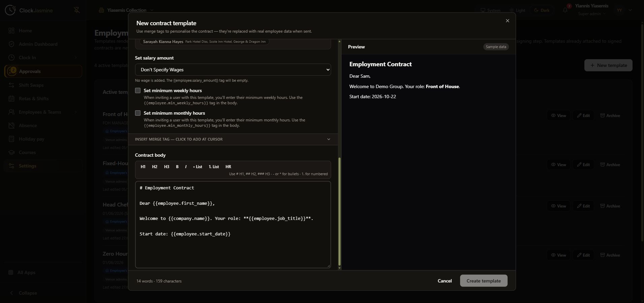Click New template button in background page
The width and height of the screenshot is (644, 303).
tap(608, 65)
